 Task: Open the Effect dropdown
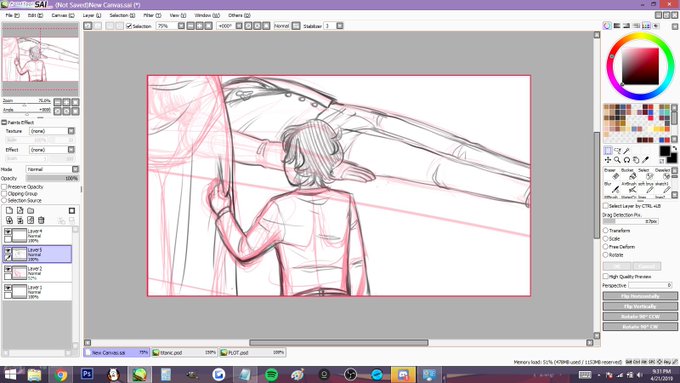(x=71, y=150)
